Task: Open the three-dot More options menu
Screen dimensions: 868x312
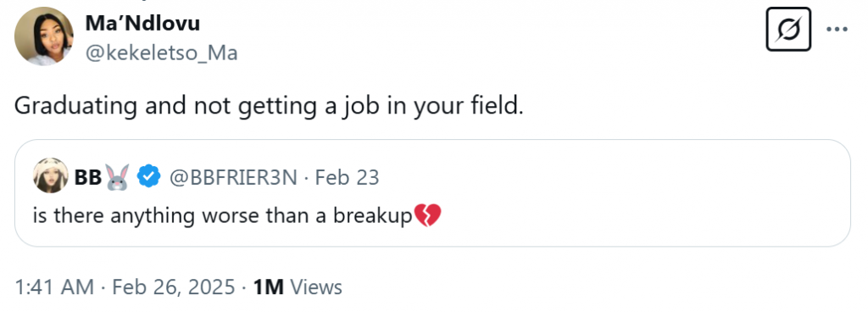Action: coord(837,30)
